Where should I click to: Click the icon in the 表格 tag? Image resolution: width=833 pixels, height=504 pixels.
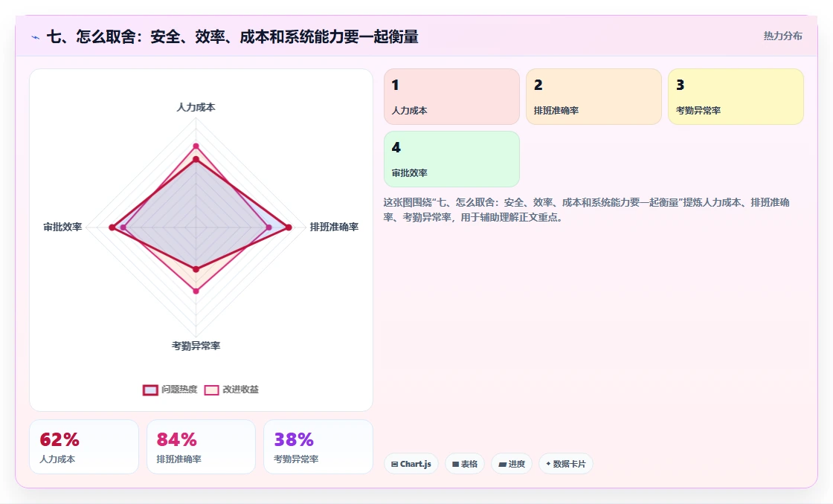pyautogui.click(x=455, y=464)
